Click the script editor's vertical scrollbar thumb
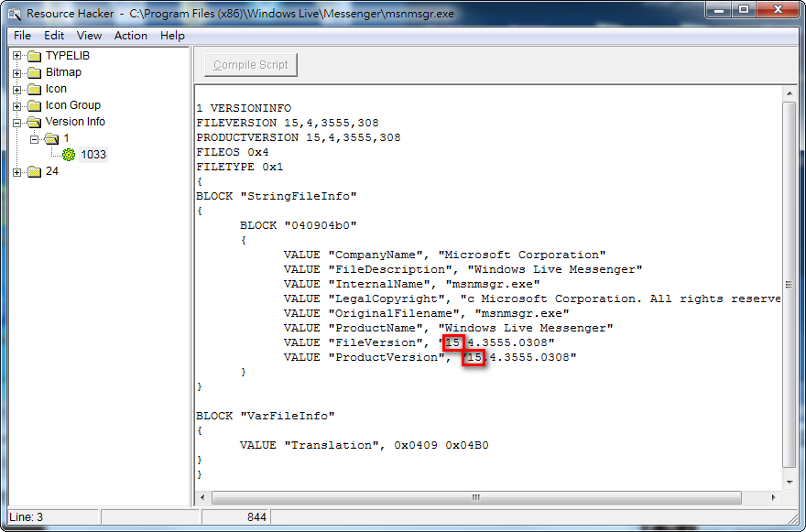Viewport: 806px width, 532px height. (789, 284)
